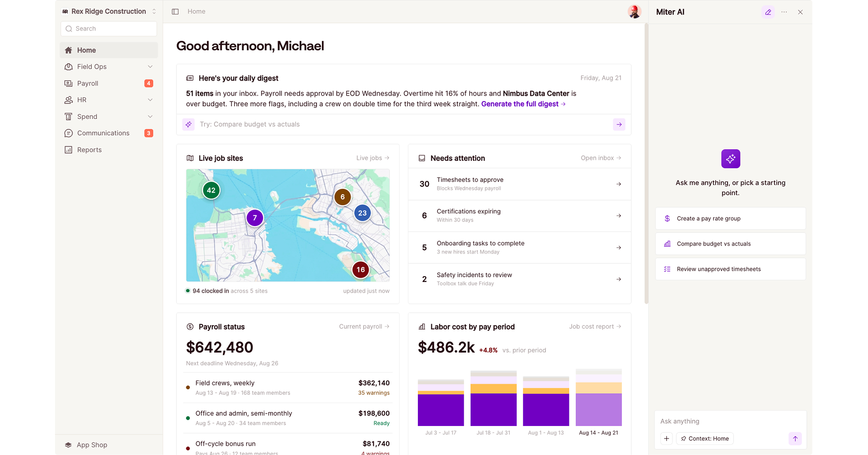This screenshot has width=868, height=455.
Task: Click the Nimbus Data Center text
Action: point(536,94)
